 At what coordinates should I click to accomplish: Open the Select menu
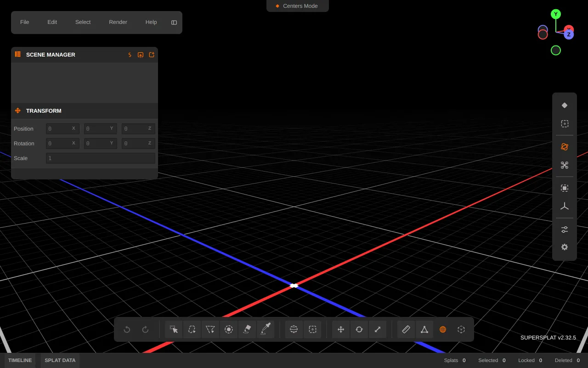point(83,22)
